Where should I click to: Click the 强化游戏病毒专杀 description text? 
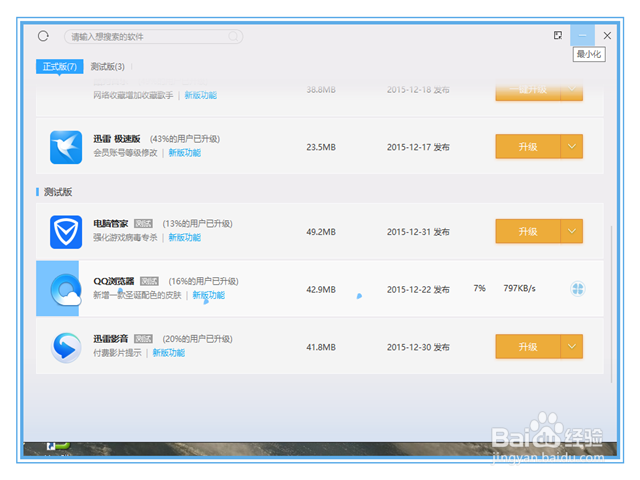[125, 238]
